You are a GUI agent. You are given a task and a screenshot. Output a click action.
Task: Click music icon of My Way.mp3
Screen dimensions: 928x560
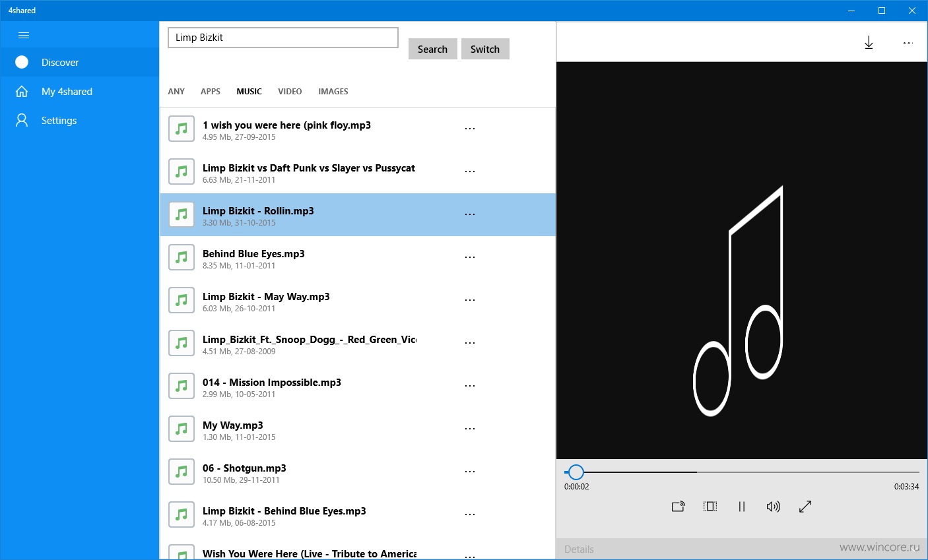coord(182,429)
